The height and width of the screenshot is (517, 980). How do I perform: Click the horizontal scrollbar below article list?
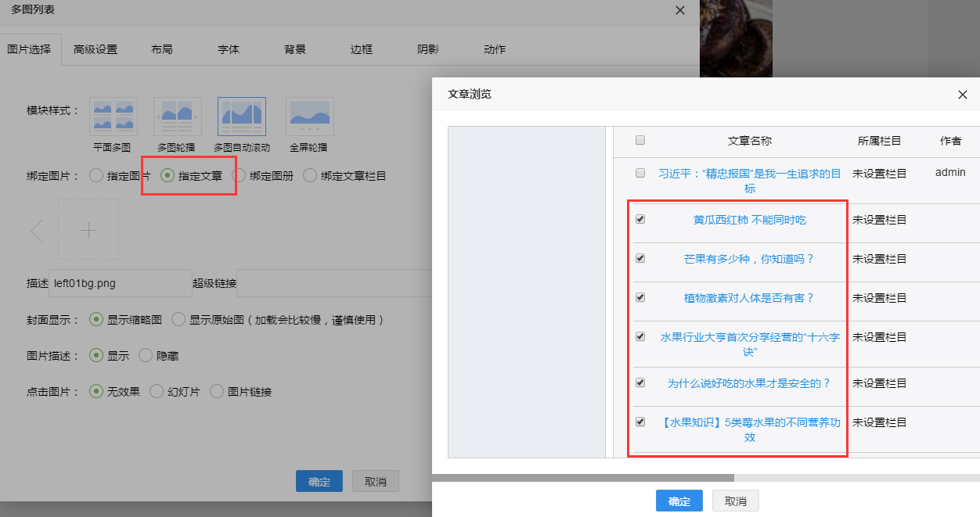(x=583, y=477)
